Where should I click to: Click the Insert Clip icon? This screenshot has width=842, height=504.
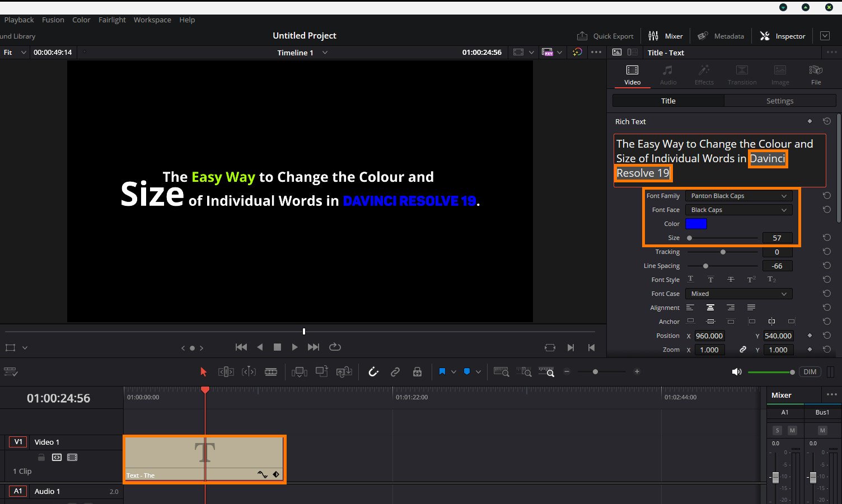tap(300, 372)
